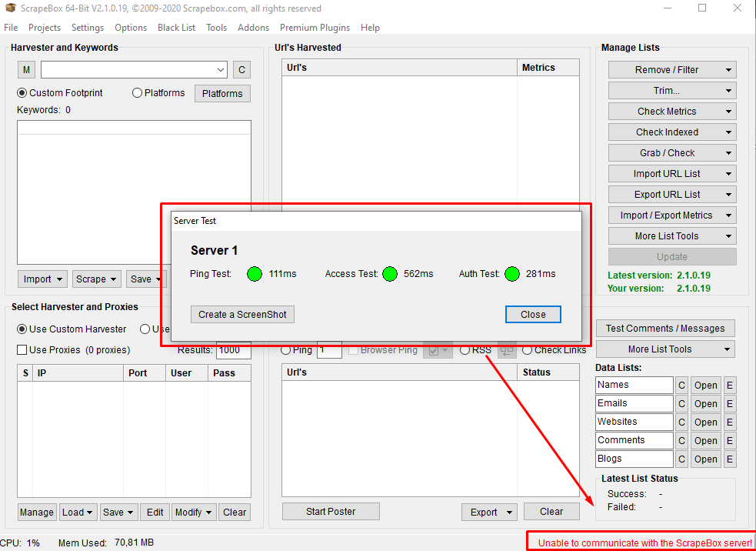Open the Names data list file
The image size is (756, 551).
click(706, 386)
